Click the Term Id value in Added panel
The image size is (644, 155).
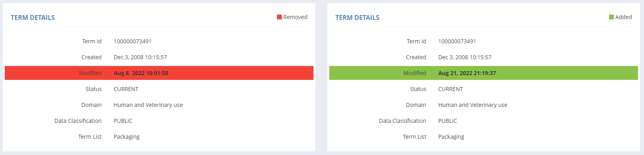tap(457, 41)
